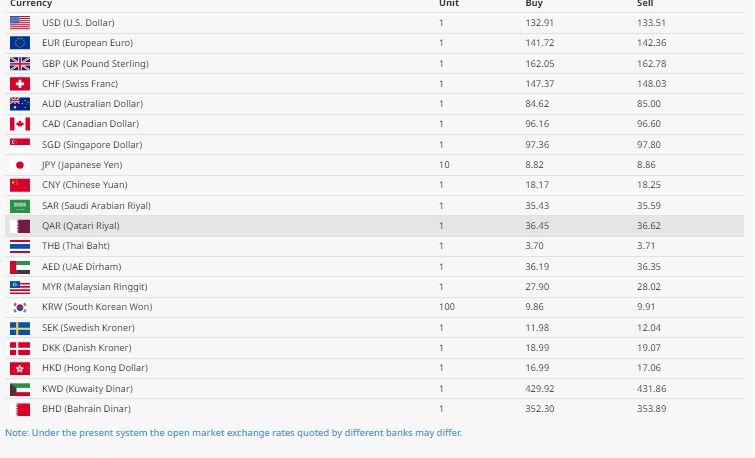The height and width of the screenshot is (458, 755).
Task: Click the Sell column header
Action: point(645,4)
